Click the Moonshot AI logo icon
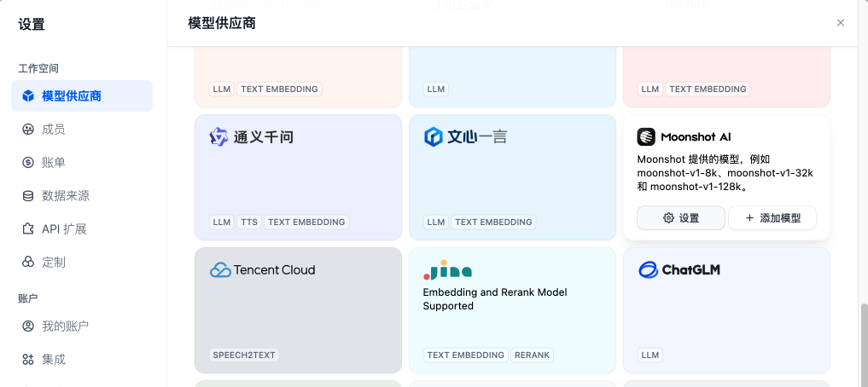The width and height of the screenshot is (868, 387). (646, 136)
